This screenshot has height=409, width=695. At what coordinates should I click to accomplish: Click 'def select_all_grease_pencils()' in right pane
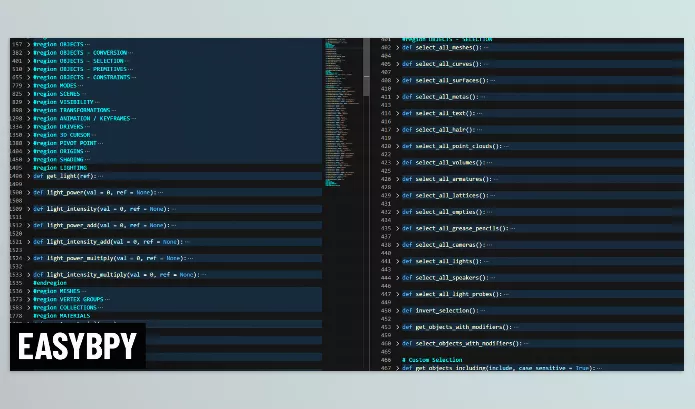[x=455, y=228]
